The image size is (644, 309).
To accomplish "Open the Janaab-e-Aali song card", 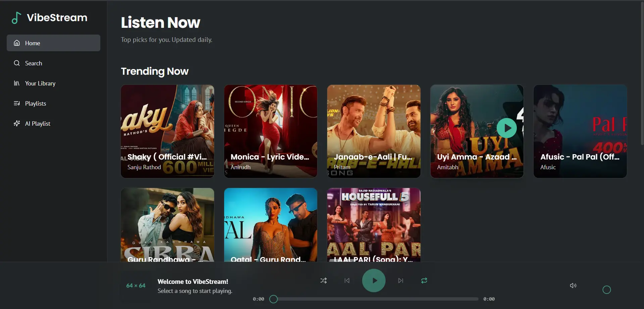I will pos(374,131).
